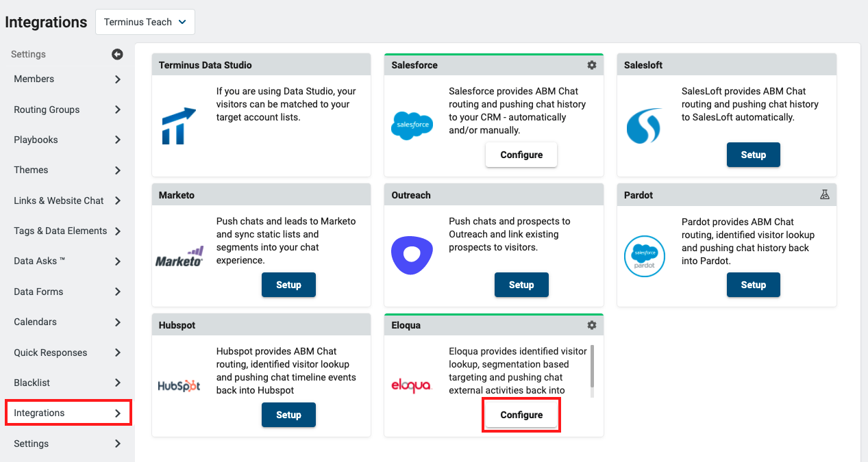Click the Salesloft card title
The width and height of the screenshot is (868, 462).
pos(643,65)
